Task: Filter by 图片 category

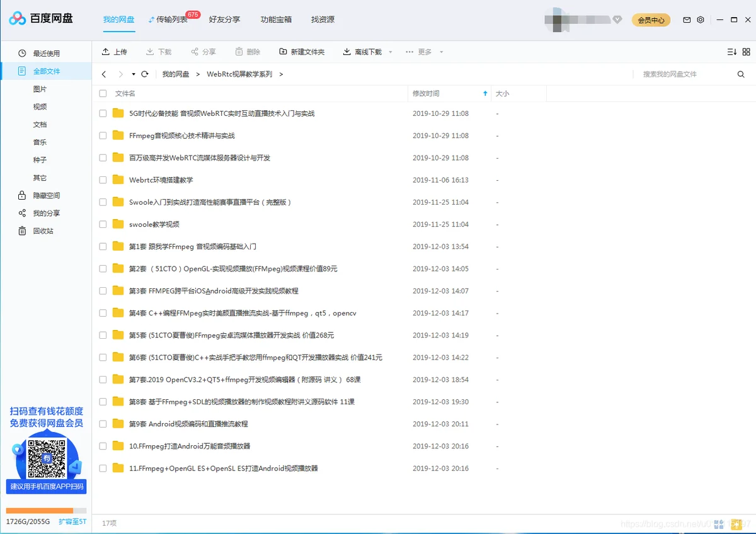Action: point(40,89)
